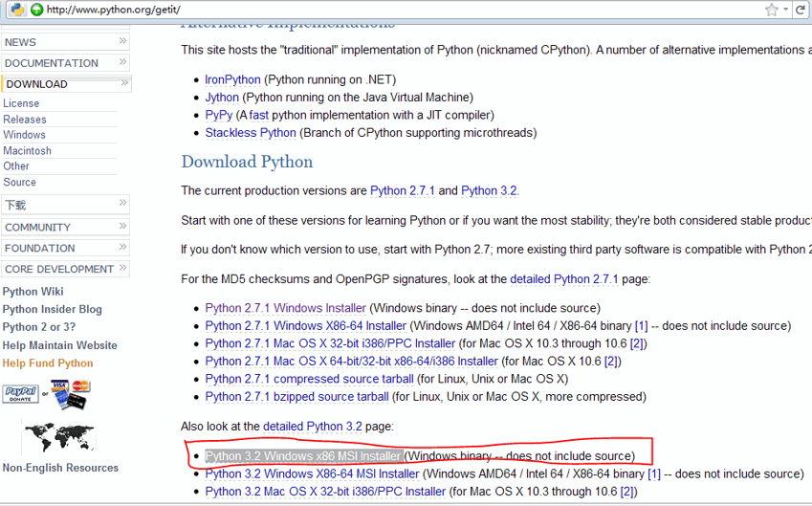Expand the COMMUNITY menu arrow

click(122, 226)
